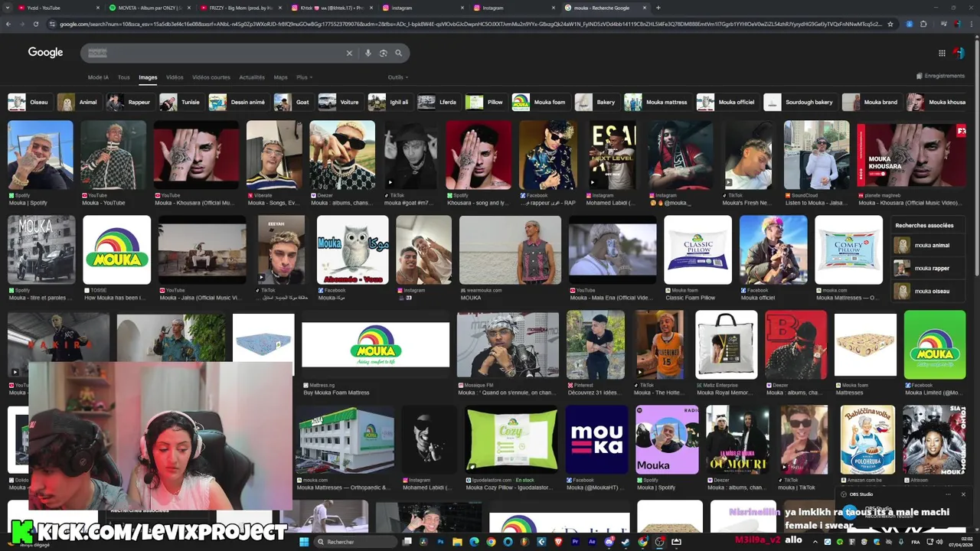Reload the page with the refresh icon
The height and width of the screenshot is (551, 980).
pyautogui.click(x=35, y=24)
